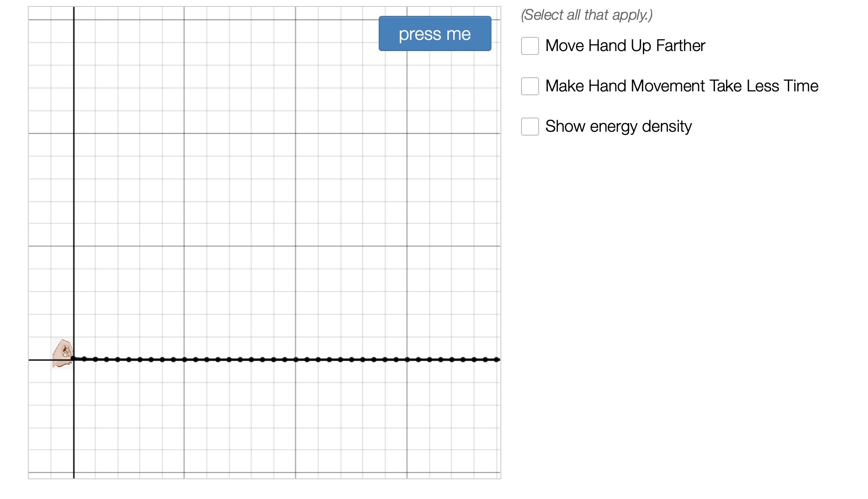Click the hand image holding the string

pos(63,354)
